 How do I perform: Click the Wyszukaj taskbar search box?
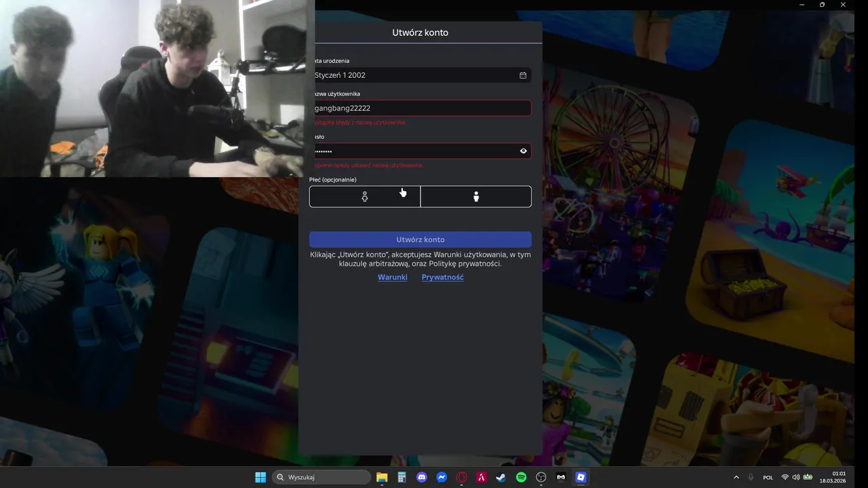[x=321, y=477]
